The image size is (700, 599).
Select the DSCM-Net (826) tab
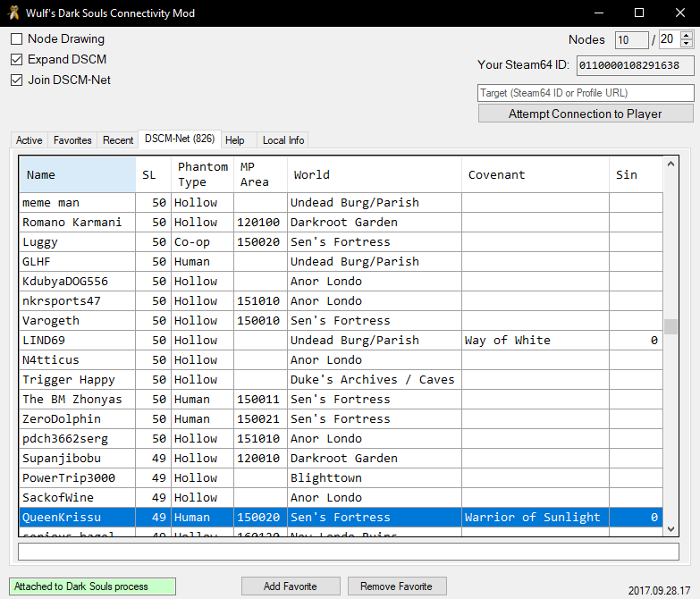tap(180, 139)
